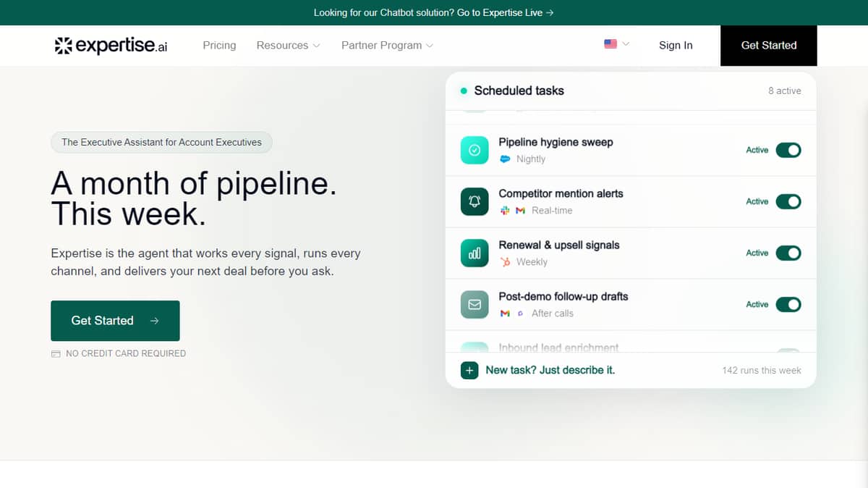The height and width of the screenshot is (488, 868).
Task: Click the Competitor mention alerts title
Action: pos(561,194)
